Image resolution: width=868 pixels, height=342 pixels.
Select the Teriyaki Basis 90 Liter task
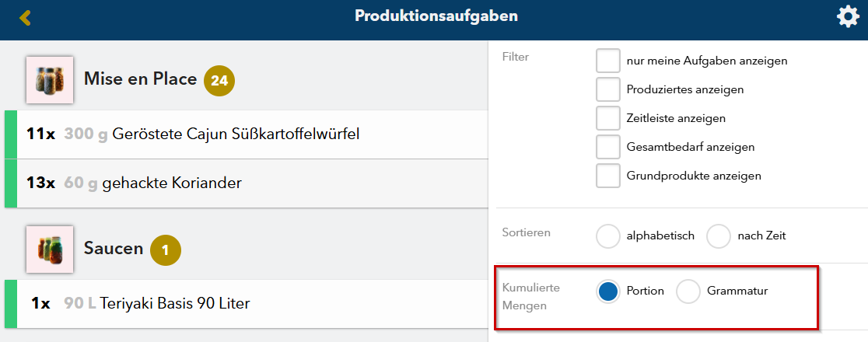tap(174, 303)
